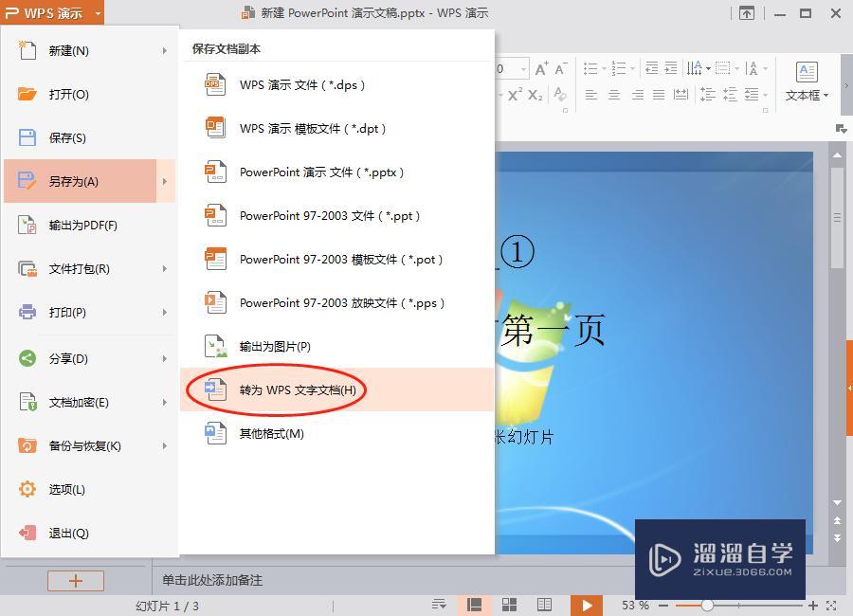Image resolution: width=853 pixels, height=616 pixels.
Task: Save as PowerPoint 97-2003 文件 (*.ppt)
Action: tap(337, 215)
